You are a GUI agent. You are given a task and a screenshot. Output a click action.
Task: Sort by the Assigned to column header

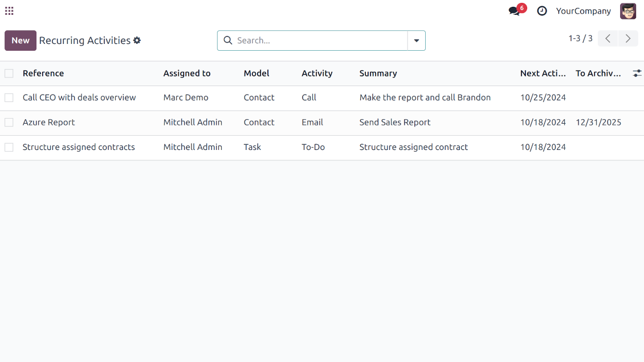tap(187, 74)
